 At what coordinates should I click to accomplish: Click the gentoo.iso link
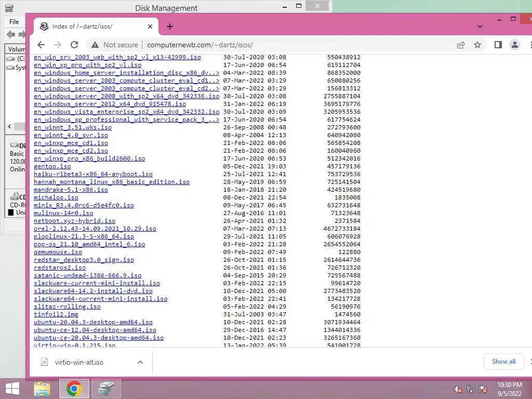point(52,167)
